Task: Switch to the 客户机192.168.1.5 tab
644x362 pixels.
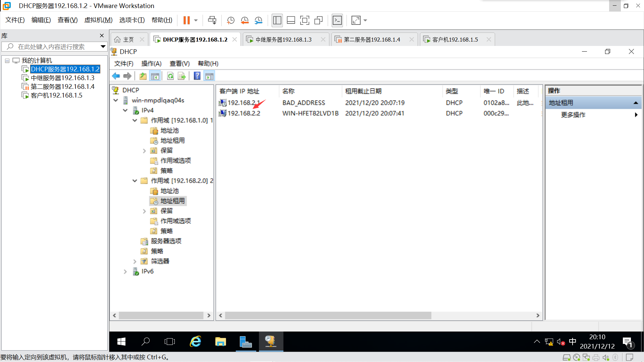Action: pos(455,40)
